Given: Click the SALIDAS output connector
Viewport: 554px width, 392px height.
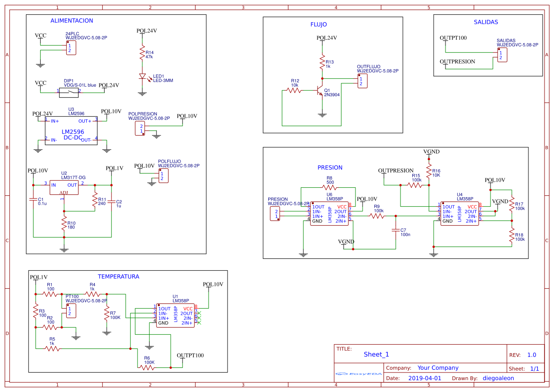Looking at the screenshot, I should [x=502, y=55].
